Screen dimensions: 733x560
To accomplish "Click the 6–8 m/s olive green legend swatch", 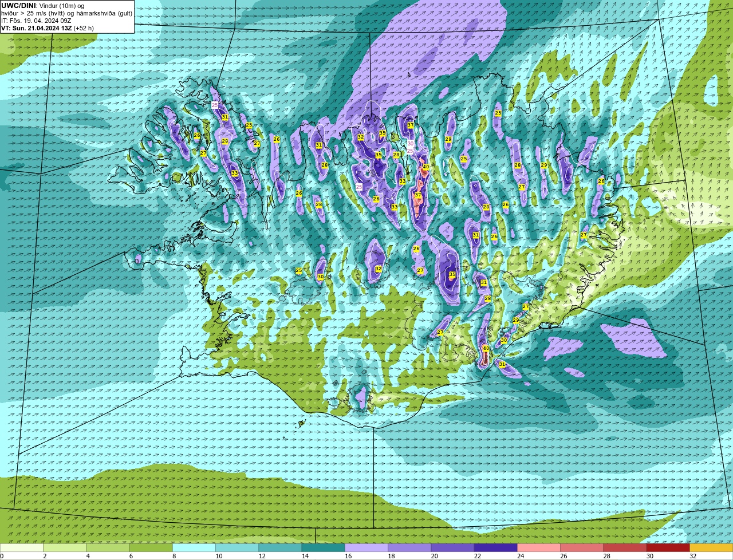I will (x=151, y=548).
